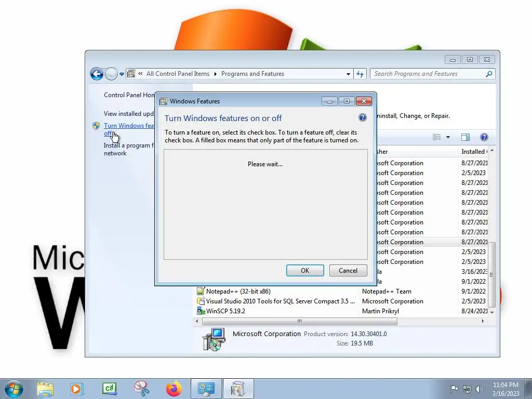
Task: Click the 3/16/2023 install date cell
Action: coord(474,271)
